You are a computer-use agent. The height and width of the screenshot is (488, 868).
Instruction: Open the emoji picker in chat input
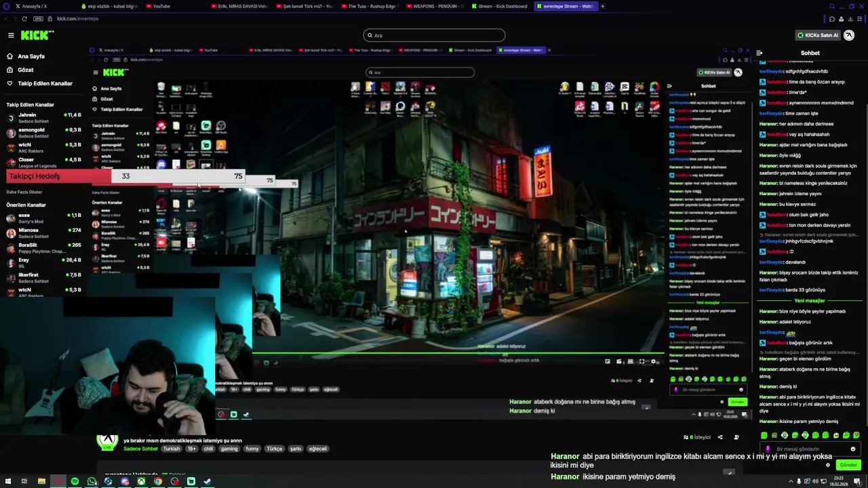(x=853, y=449)
